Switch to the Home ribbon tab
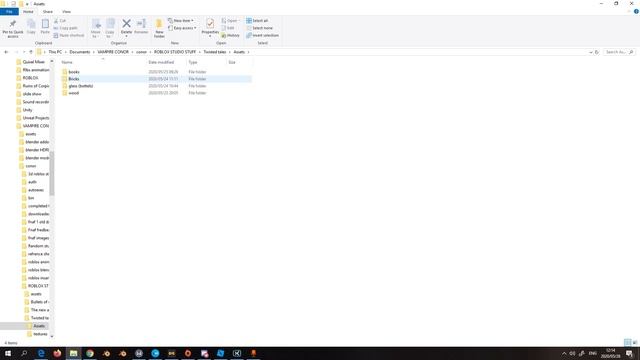The image size is (640, 360). [28, 12]
